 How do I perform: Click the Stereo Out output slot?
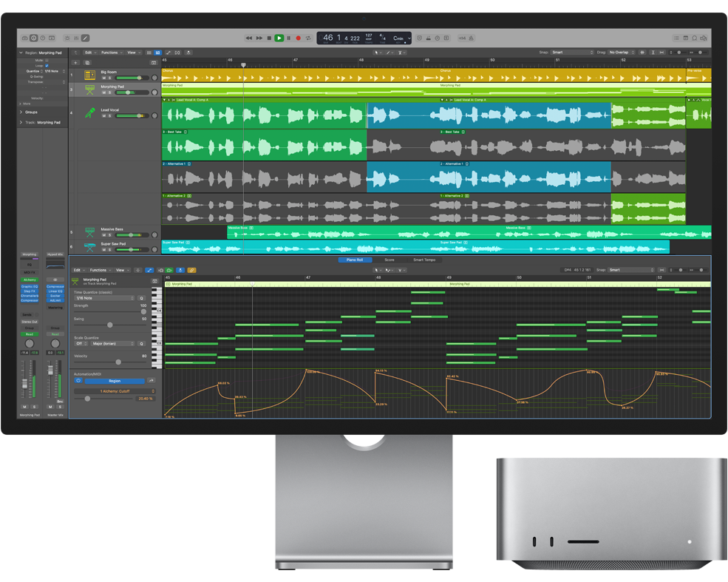tap(30, 322)
